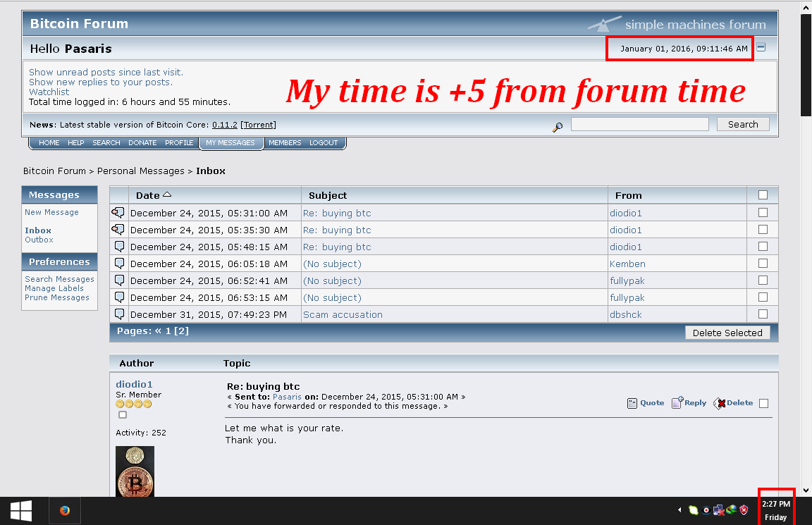Click the red shield tray icon
This screenshot has height=525, width=812.
point(744,510)
